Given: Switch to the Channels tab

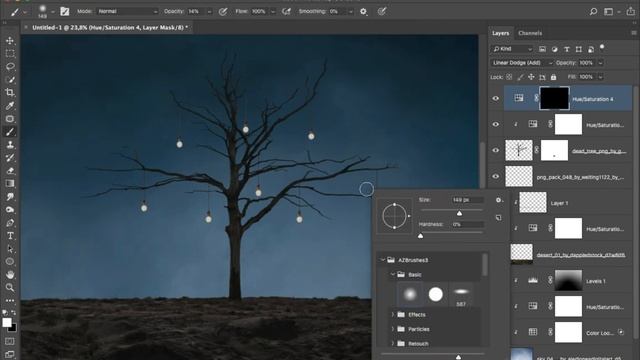Looking at the screenshot, I should 530,33.
